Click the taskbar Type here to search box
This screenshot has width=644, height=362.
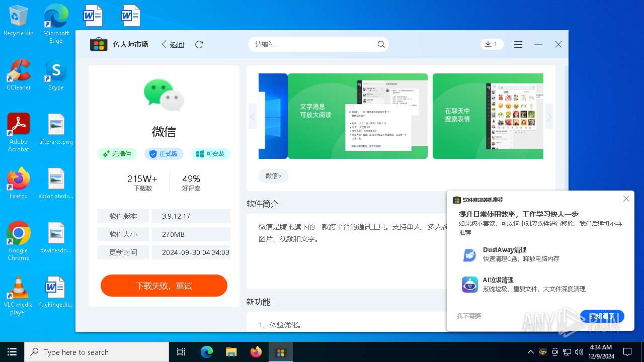(97, 352)
